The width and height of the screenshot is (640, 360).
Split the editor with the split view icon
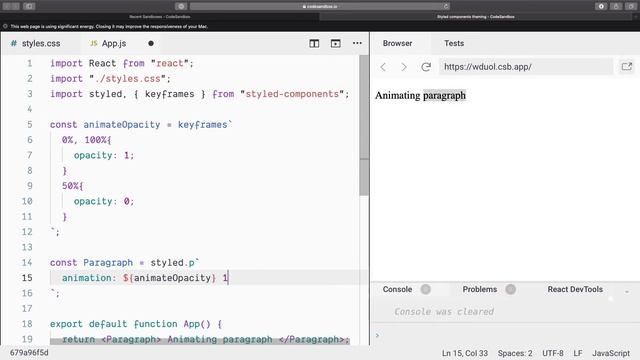[314, 43]
